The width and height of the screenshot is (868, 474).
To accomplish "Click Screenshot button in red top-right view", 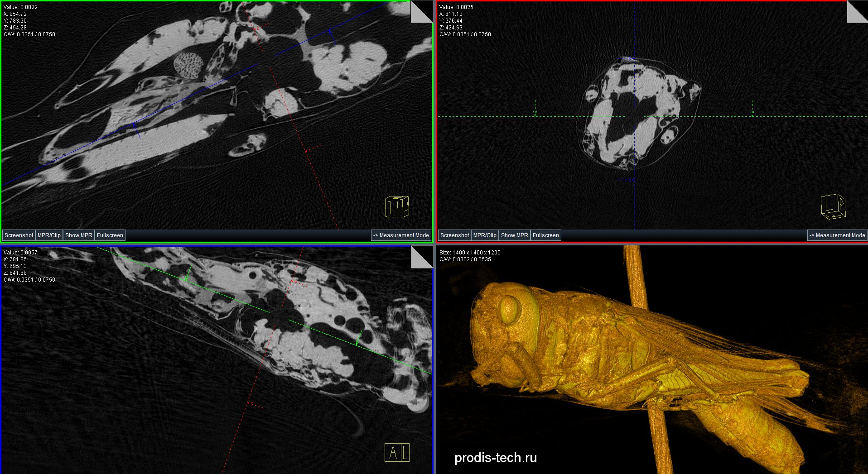I will pyautogui.click(x=454, y=235).
